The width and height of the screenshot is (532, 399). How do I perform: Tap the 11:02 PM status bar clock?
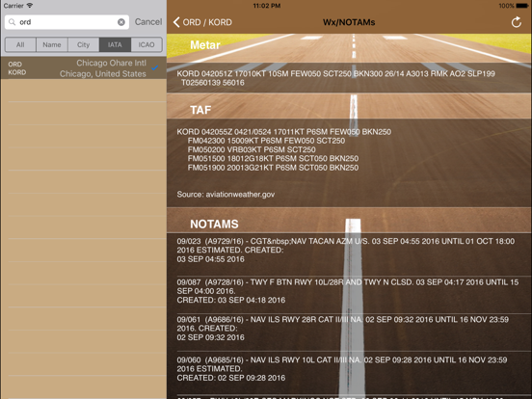pyautogui.click(x=267, y=6)
